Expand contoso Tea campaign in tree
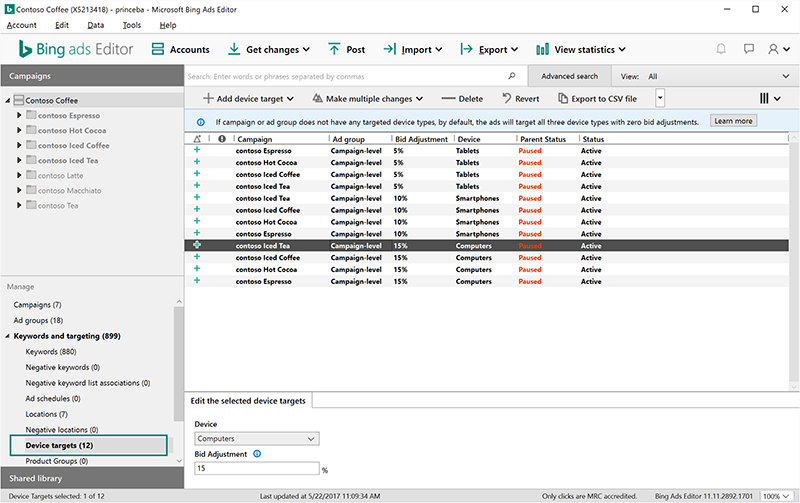Viewport: 800px width, 503px height. pos(19,205)
